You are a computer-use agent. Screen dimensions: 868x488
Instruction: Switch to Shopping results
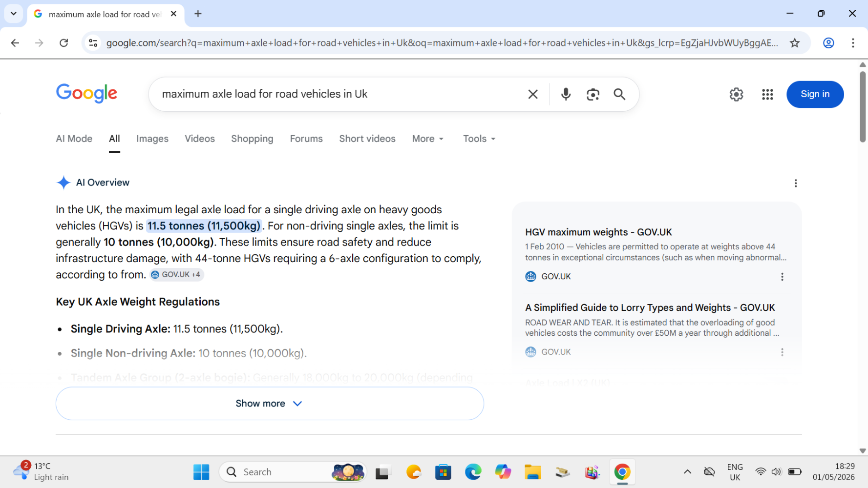tap(252, 139)
